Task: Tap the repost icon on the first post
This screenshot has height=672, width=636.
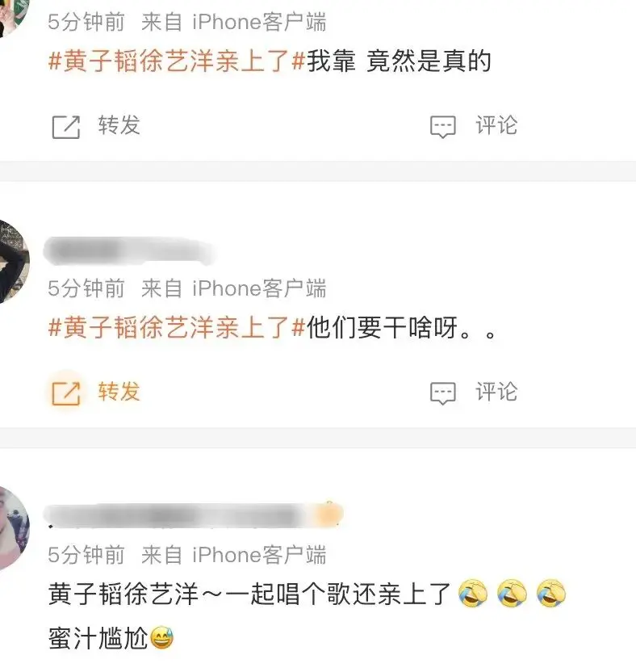Action: (x=66, y=127)
